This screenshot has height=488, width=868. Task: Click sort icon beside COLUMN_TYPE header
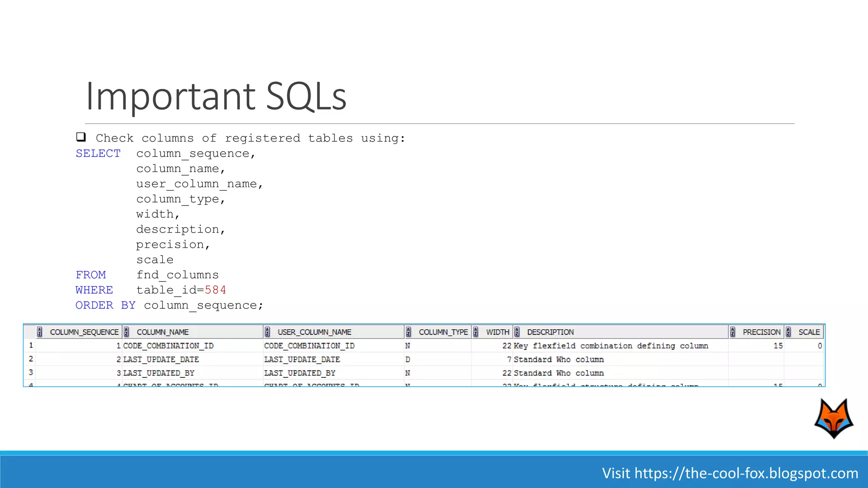point(408,332)
